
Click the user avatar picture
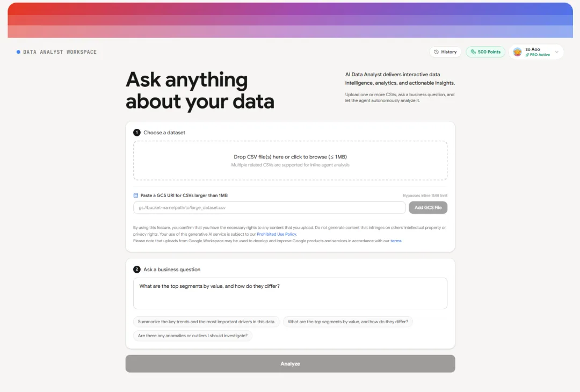[x=518, y=52]
